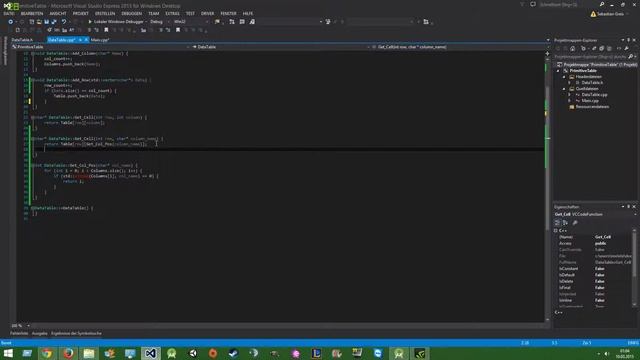
Task: Click the Open File toolbar icon
Action: pos(39,22)
